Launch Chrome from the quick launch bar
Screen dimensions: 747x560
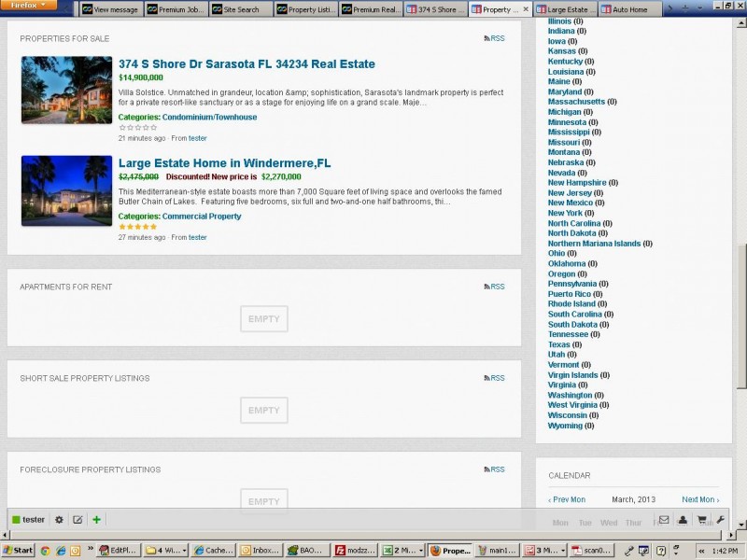(45, 551)
